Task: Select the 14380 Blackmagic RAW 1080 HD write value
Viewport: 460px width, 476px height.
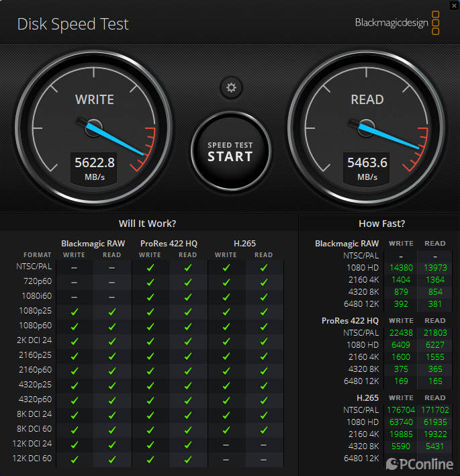Action: click(x=400, y=268)
